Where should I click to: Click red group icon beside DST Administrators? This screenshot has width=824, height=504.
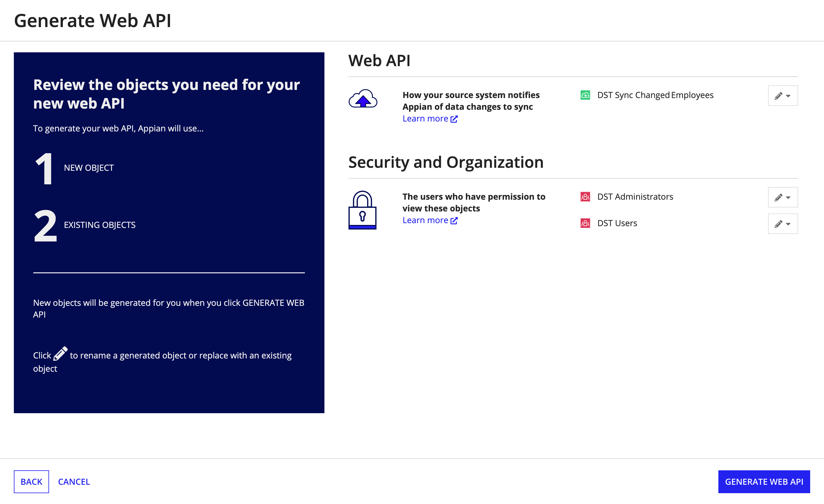(x=585, y=197)
